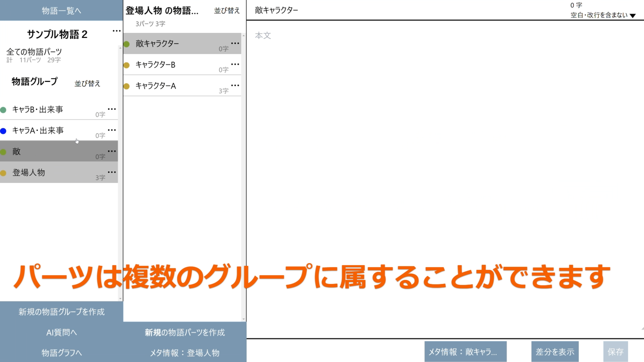Click down arrow of parts list scrollbar
644x362 pixels.
[244, 319]
